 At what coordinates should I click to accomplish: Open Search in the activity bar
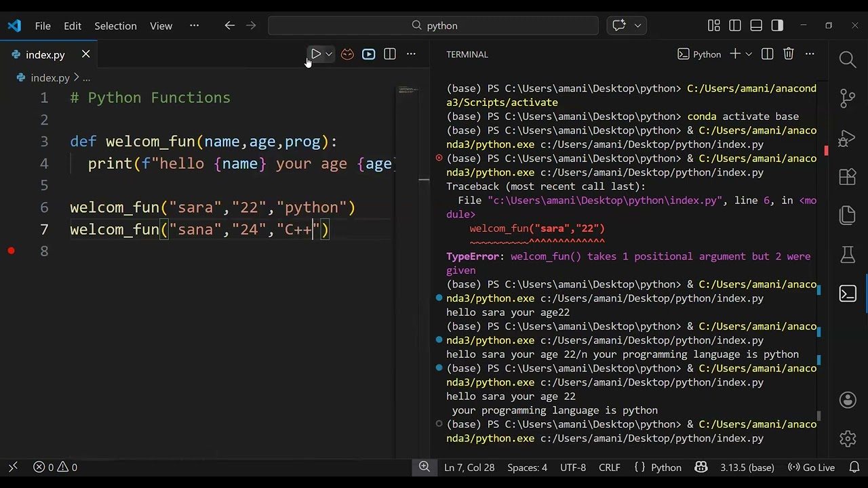(848, 60)
